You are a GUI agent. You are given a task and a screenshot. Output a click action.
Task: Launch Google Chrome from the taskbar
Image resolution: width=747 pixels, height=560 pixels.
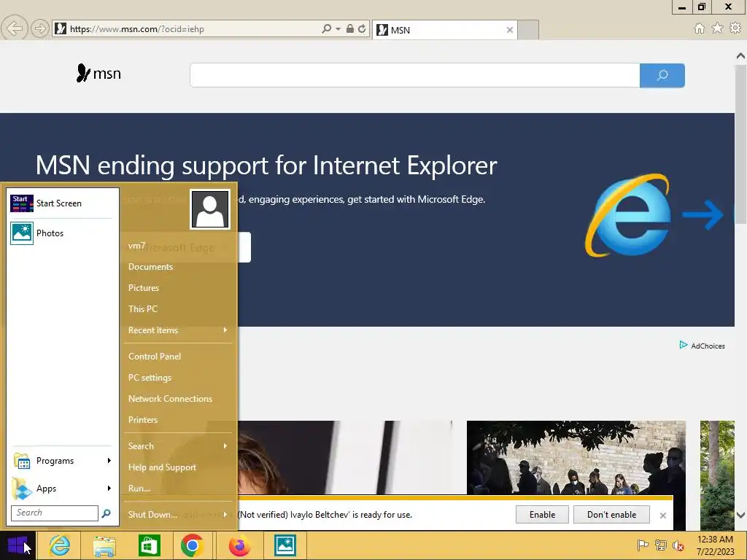(193, 545)
